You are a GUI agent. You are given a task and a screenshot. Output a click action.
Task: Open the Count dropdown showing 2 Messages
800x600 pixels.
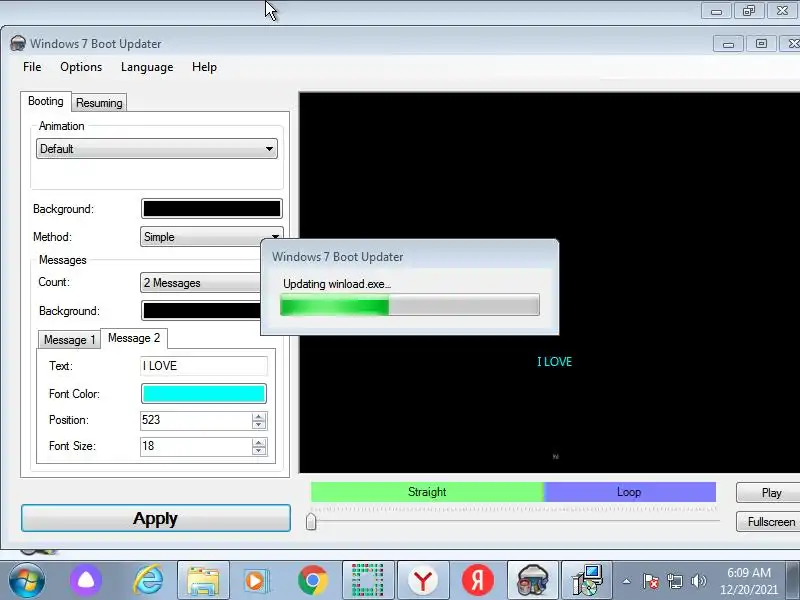[201, 283]
